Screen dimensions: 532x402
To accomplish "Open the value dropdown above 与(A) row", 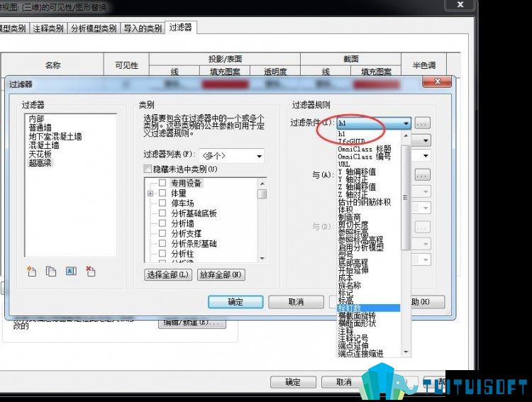I will pos(426,156).
